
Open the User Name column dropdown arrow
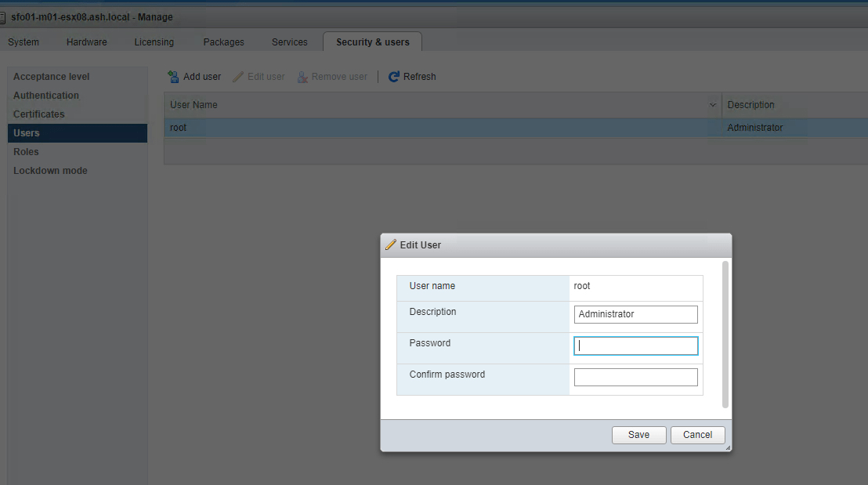point(712,104)
